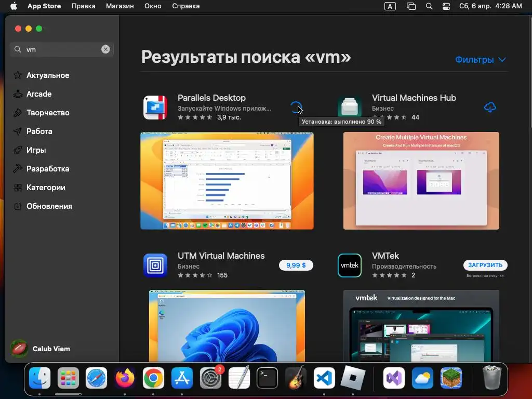This screenshot has width=532, height=399.
Task: Open the Магазин menu
Action: [x=120, y=6]
